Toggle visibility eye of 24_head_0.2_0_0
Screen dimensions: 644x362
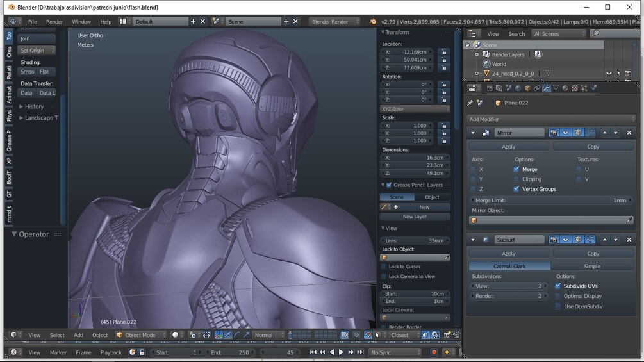click(x=609, y=74)
